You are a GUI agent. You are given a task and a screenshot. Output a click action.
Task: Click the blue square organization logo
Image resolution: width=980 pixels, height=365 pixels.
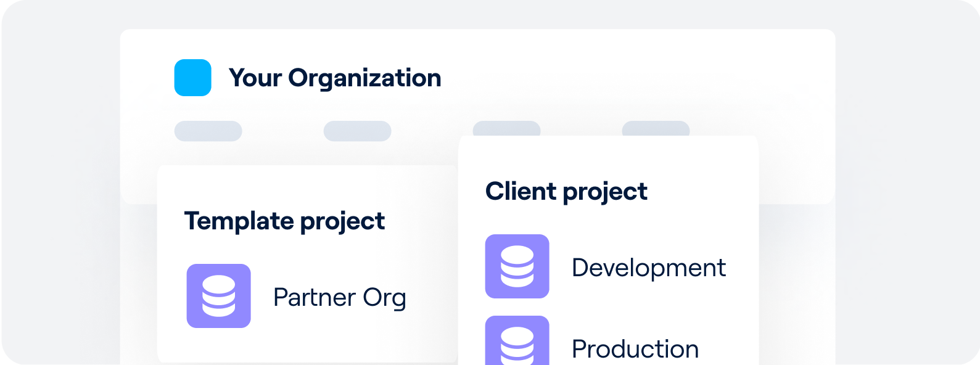(192, 78)
